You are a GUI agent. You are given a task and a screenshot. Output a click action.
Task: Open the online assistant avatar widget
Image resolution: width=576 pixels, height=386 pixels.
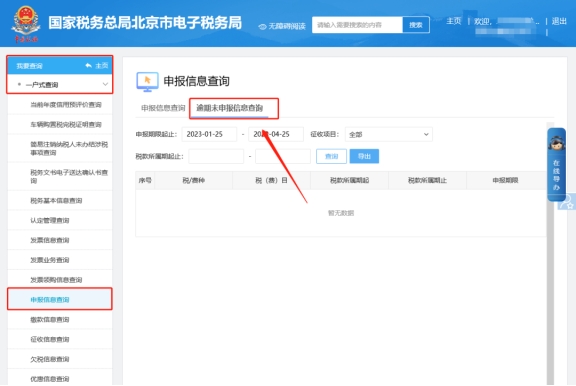click(556, 164)
